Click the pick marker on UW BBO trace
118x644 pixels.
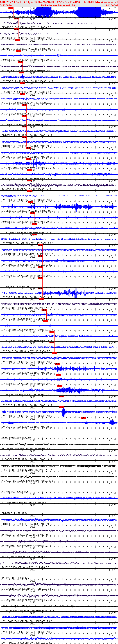click(x=28, y=148)
